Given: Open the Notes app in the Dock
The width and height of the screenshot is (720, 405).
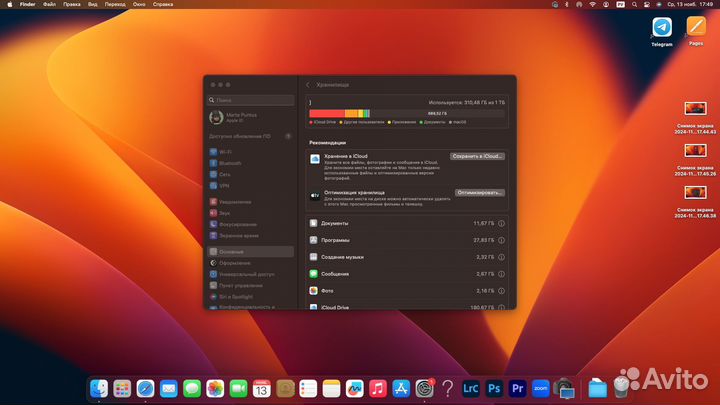Looking at the screenshot, I should pos(332,388).
